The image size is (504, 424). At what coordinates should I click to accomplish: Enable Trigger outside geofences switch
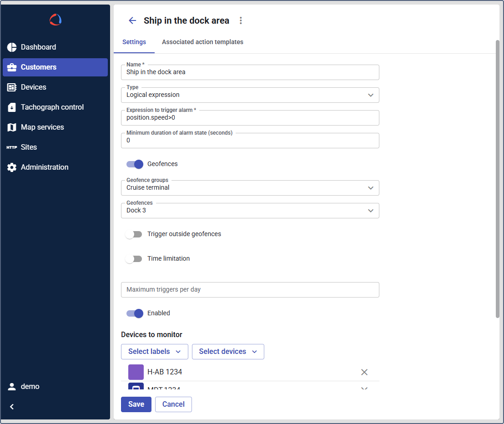(134, 234)
